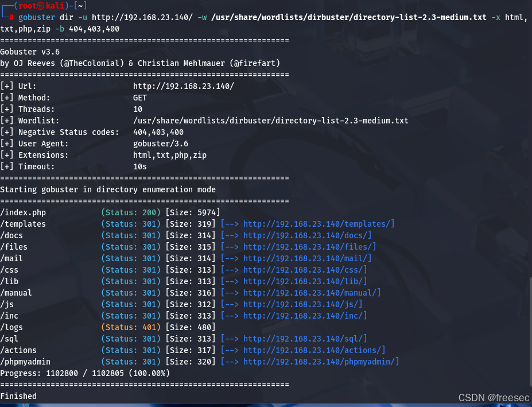Click the Threads value 10
The image size is (532, 407).
138,109
